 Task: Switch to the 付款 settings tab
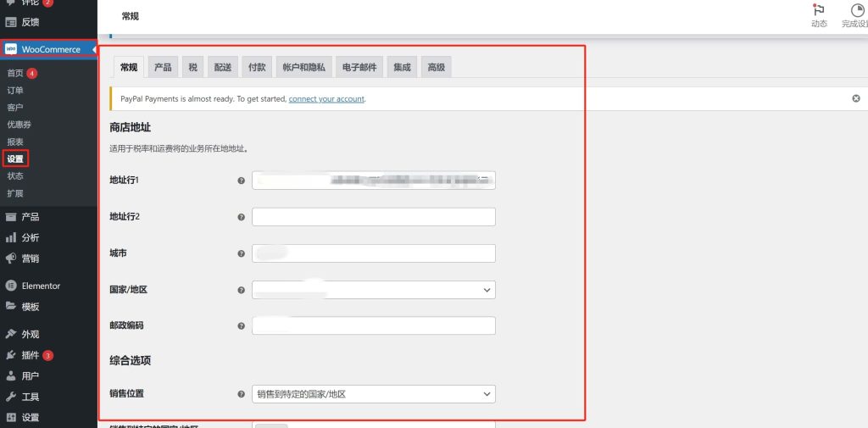[257, 68]
